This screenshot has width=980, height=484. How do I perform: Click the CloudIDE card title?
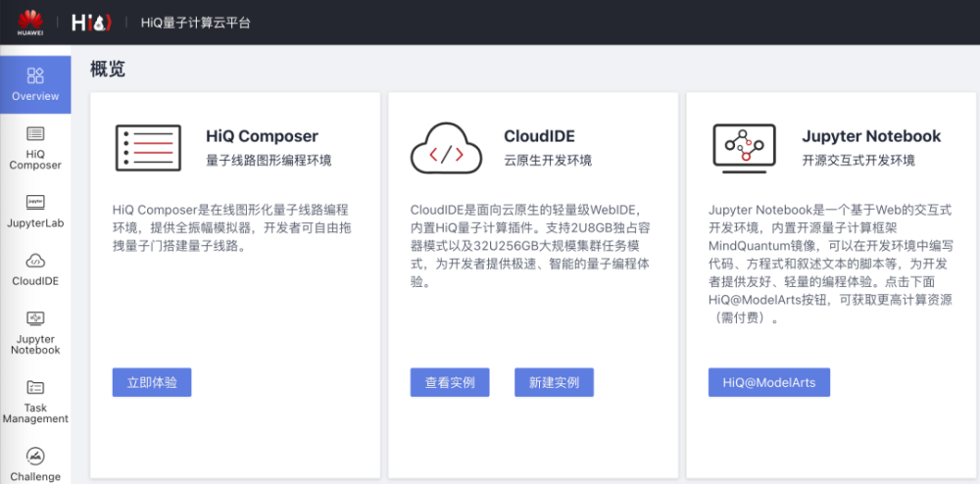tap(539, 136)
